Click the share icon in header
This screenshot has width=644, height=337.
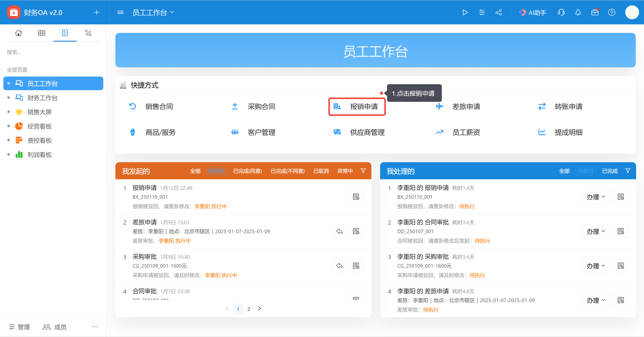point(498,12)
